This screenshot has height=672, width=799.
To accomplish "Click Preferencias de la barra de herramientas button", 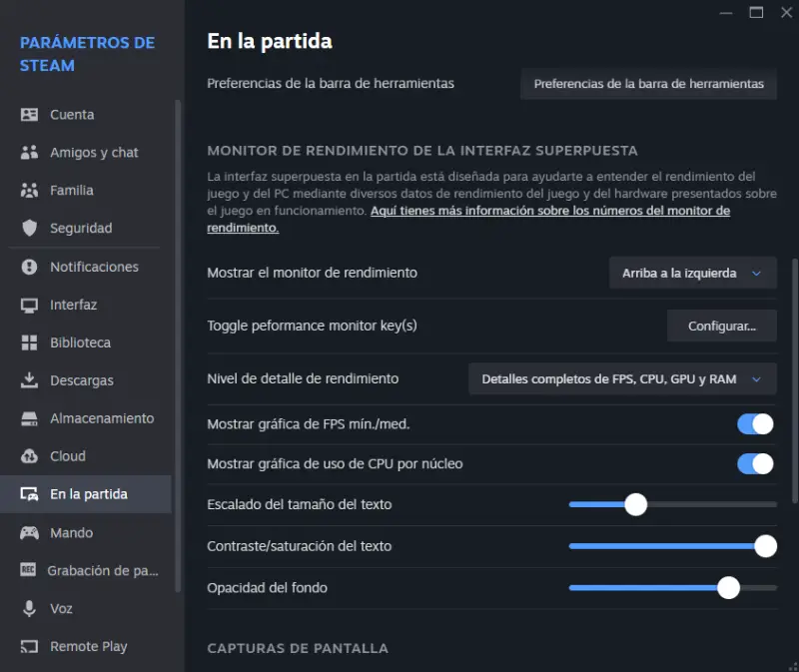I will click(x=648, y=84).
